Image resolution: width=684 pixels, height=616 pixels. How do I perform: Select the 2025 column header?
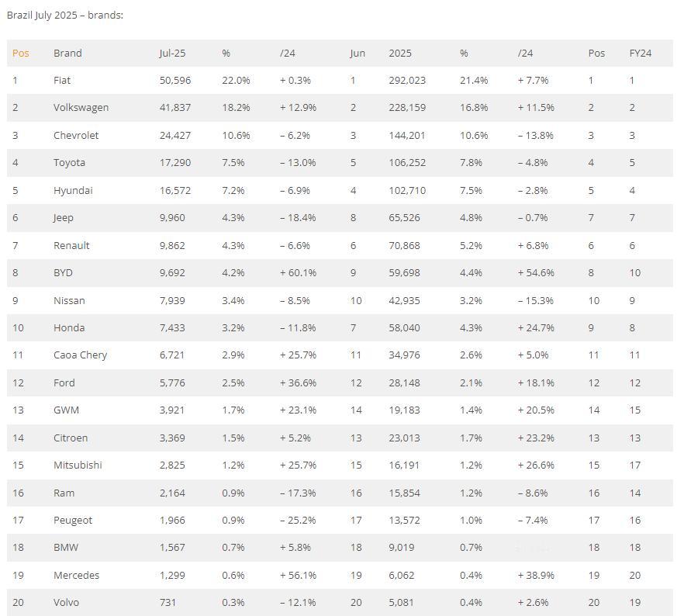click(x=400, y=54)
